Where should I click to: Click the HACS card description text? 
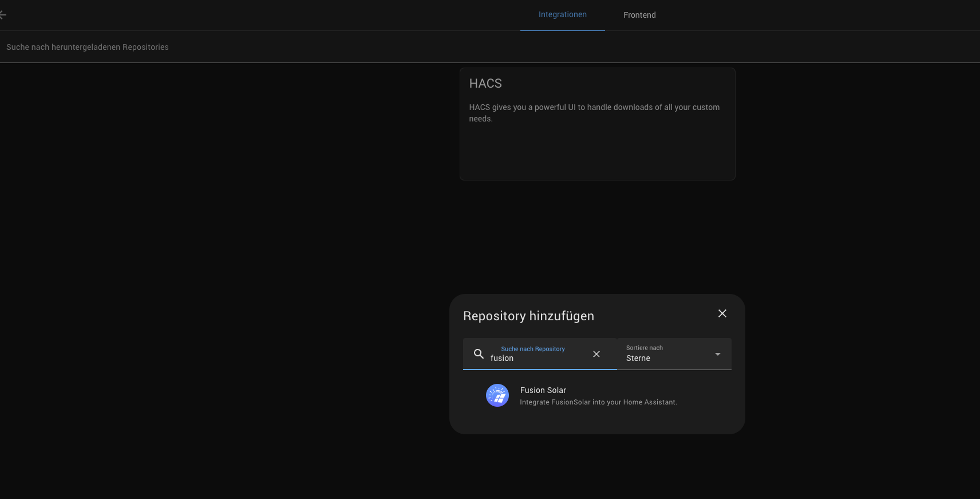pyautogui.click(x=594, y=113)
